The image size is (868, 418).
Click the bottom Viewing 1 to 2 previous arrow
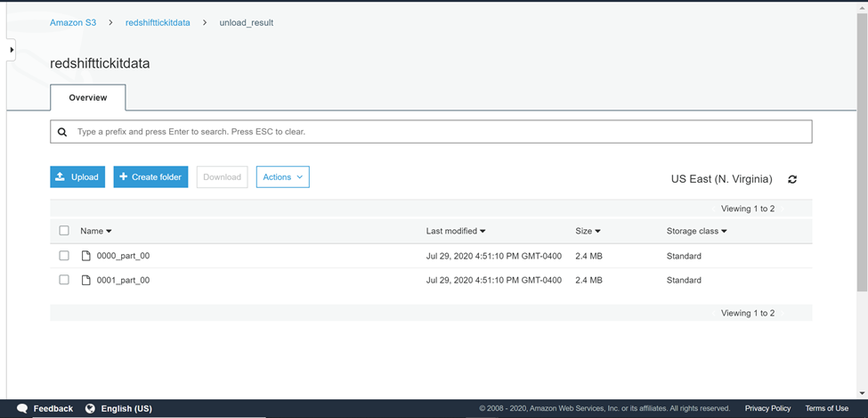point(714,313)
